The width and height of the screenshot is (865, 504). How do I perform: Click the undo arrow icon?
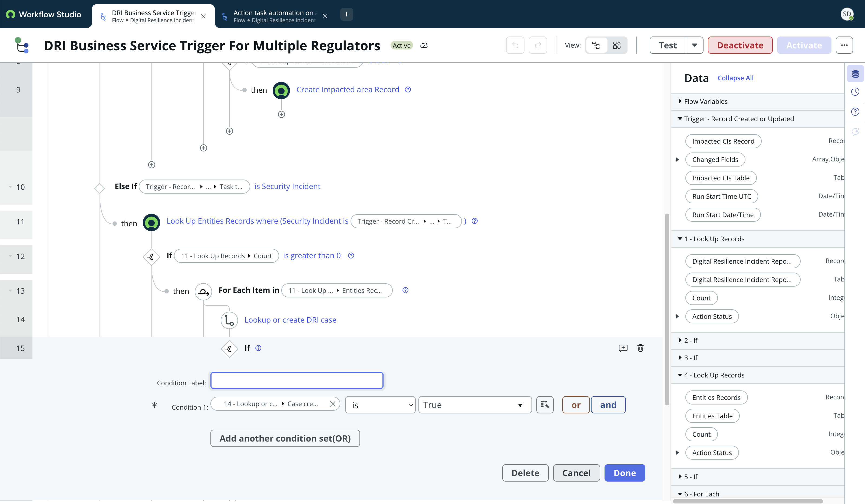coord(515,45)
